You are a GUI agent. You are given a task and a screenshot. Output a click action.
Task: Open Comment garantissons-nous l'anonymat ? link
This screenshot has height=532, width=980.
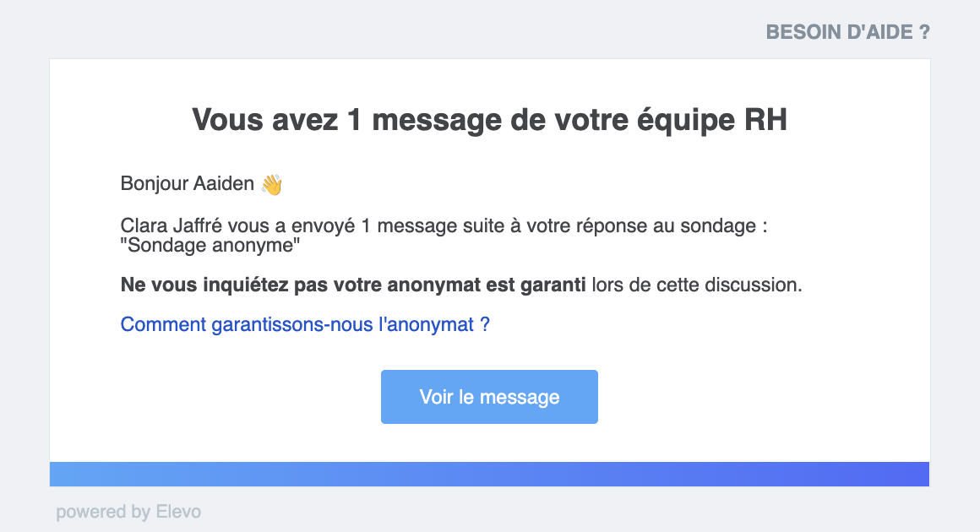pos(305,325)
